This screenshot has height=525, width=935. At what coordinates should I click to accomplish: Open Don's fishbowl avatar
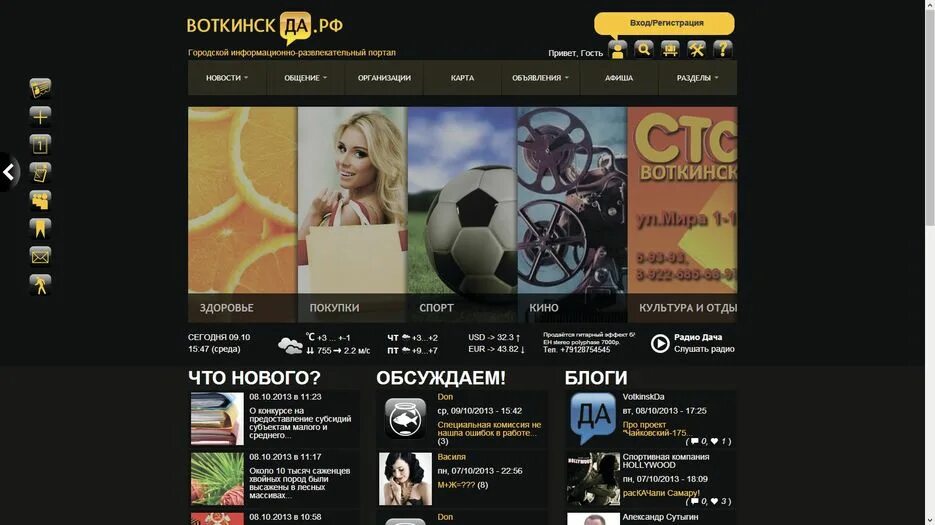pos(405,418)
